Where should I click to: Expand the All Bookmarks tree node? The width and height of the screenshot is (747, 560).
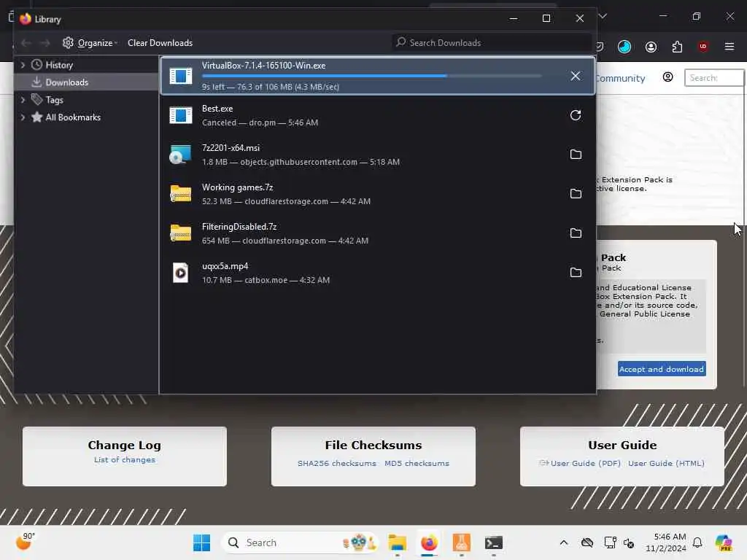23,117
